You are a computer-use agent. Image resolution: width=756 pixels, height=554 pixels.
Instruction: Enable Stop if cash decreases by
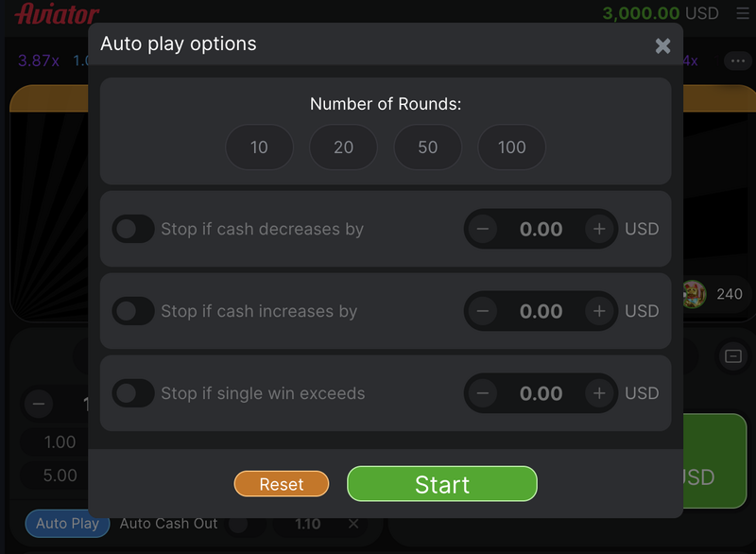point(133,229)
